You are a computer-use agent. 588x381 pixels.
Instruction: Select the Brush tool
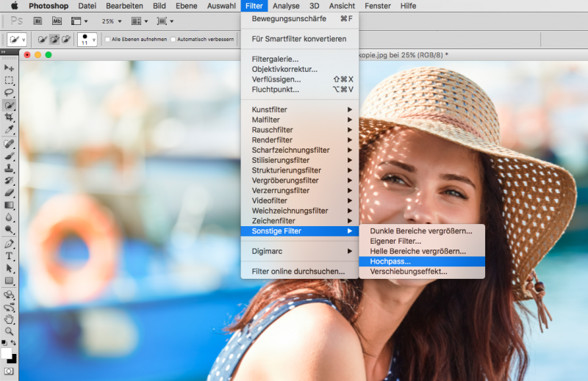(9, 156)
